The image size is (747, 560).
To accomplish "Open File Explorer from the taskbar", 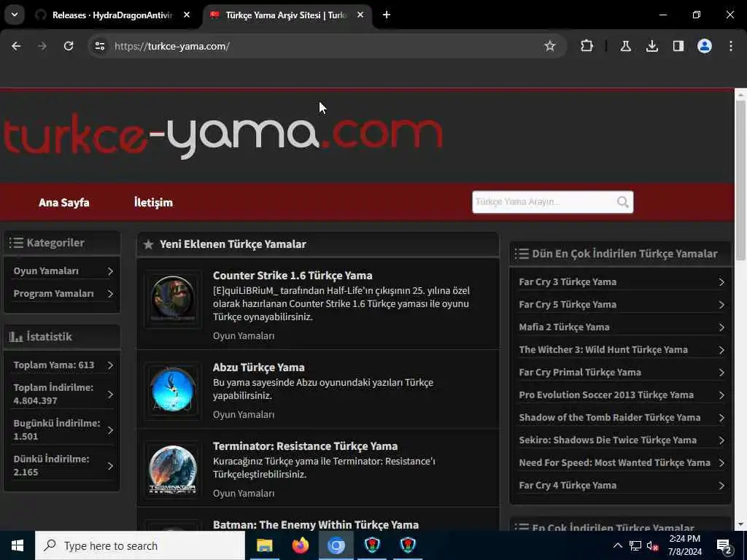I will 264,545.
